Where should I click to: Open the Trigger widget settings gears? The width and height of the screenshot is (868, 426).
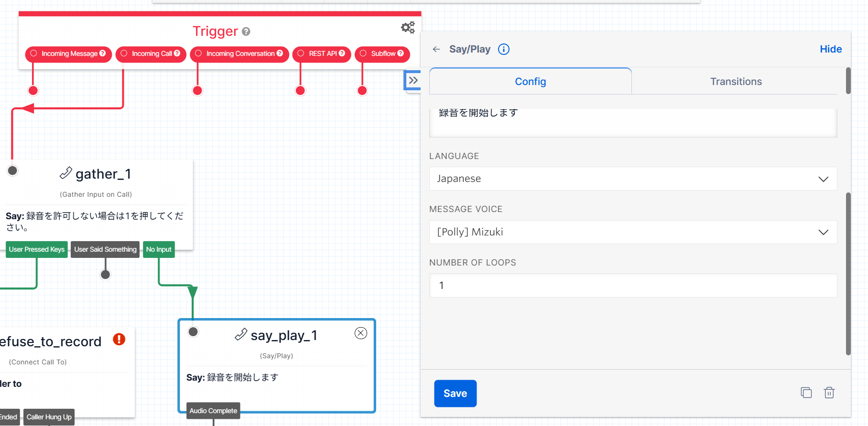[x=408, y=27]
